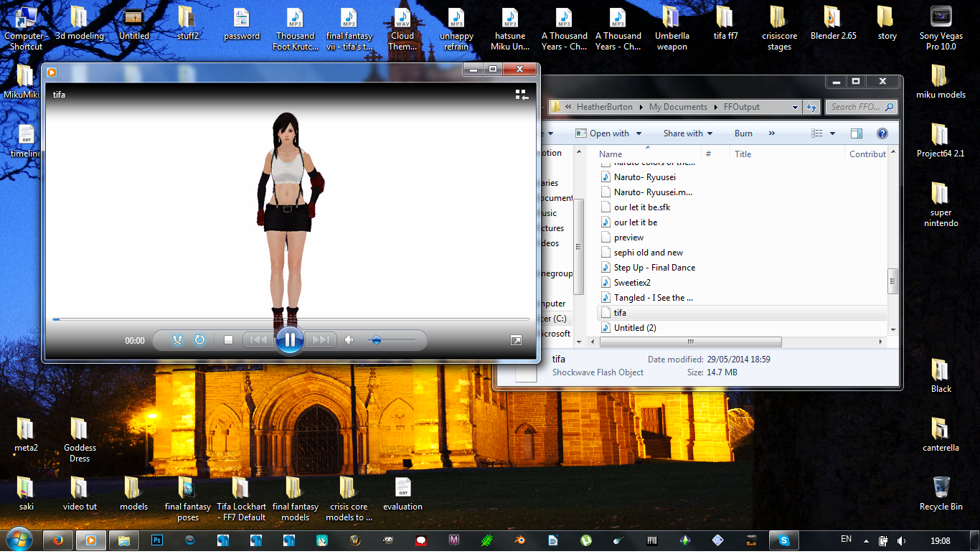Select 'Naruto- Ryuusei' audio file

(644, 177)
